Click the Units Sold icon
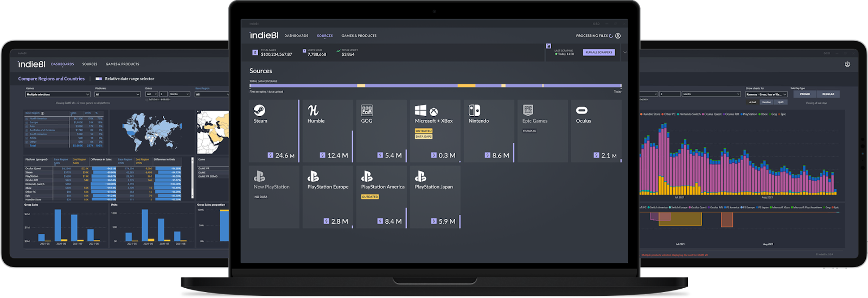The image size is (868, 298). click(304, 51)
